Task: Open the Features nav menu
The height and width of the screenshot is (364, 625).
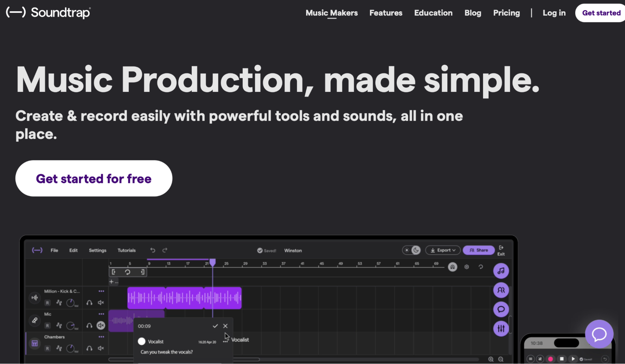Action: point(386,13)
